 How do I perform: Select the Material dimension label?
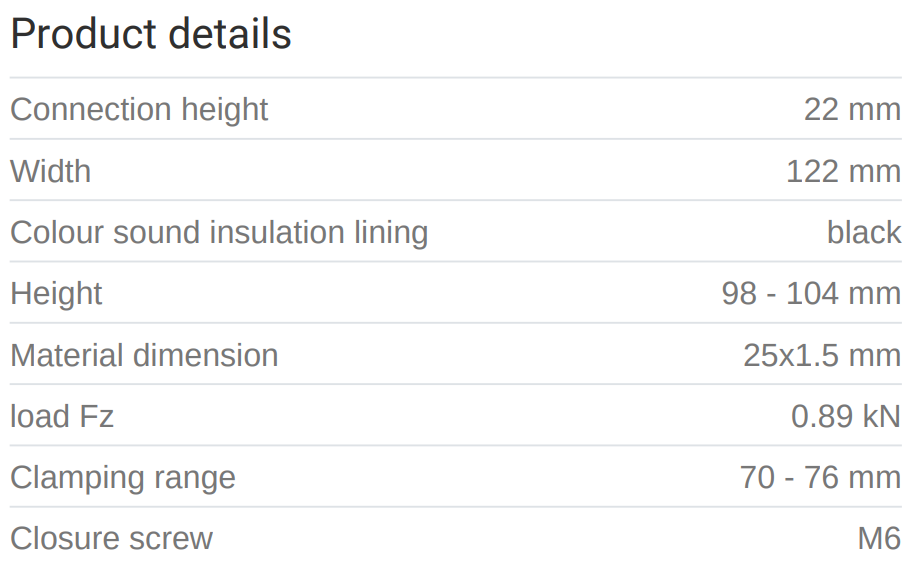pyautogui.click(x=144, y=355)
